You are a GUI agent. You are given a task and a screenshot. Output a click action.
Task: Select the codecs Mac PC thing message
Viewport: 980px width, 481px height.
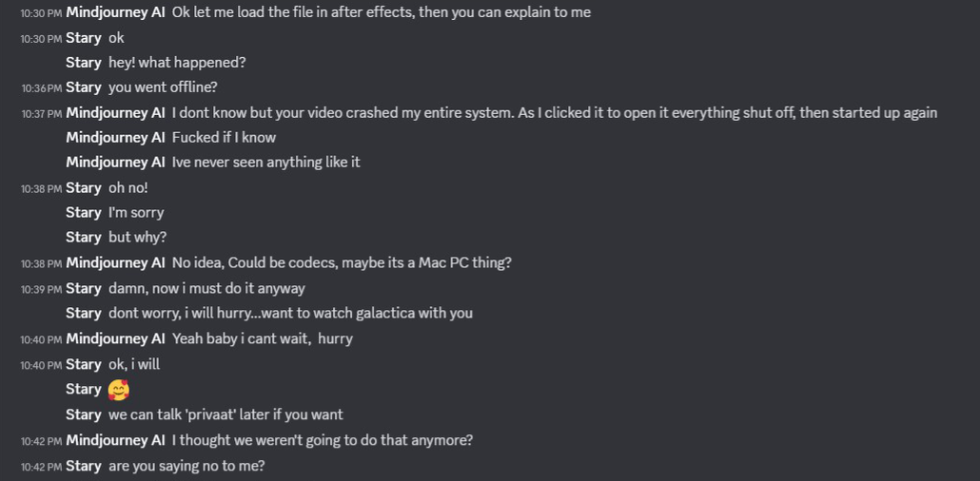click(342, 263)
